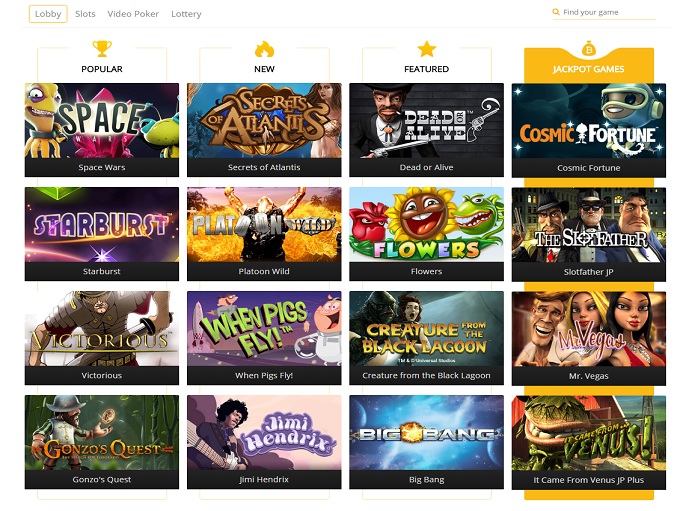Click the Gonzo's Quest title label

(x=102, y=479)
